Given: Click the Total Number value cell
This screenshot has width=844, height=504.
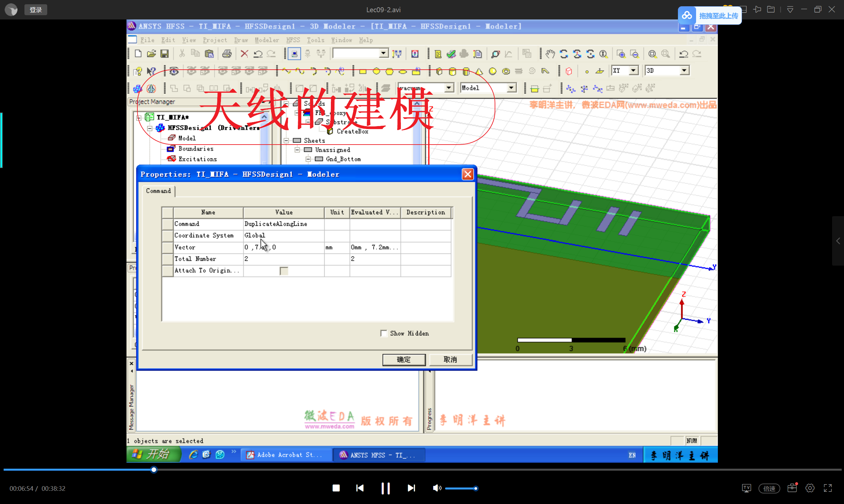Looking at the screenshot, I should (283, 259).
